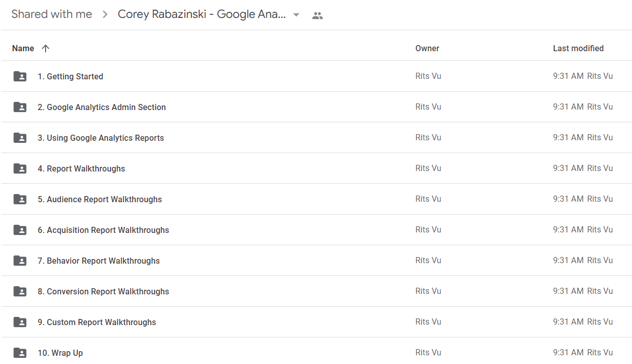Open the Shared with me breadcrumb
This screenshot has width=632, height=364.
tap(52, 14)
